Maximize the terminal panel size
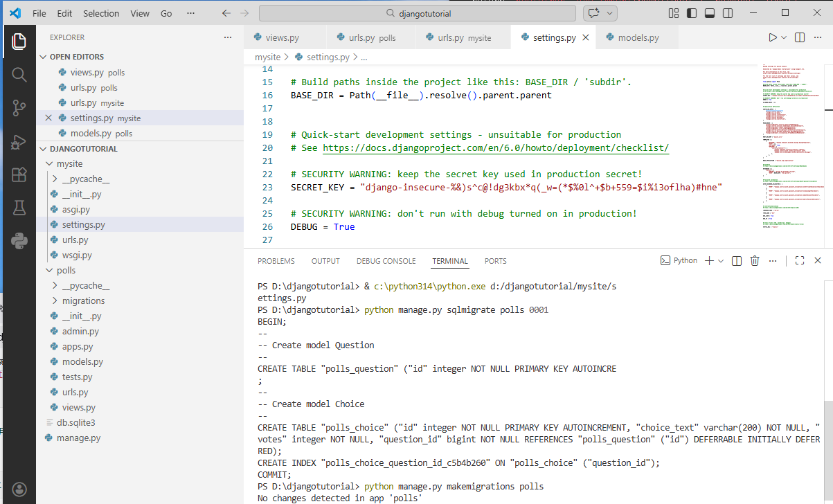833x504 pixels. click(x=800, y=260)
